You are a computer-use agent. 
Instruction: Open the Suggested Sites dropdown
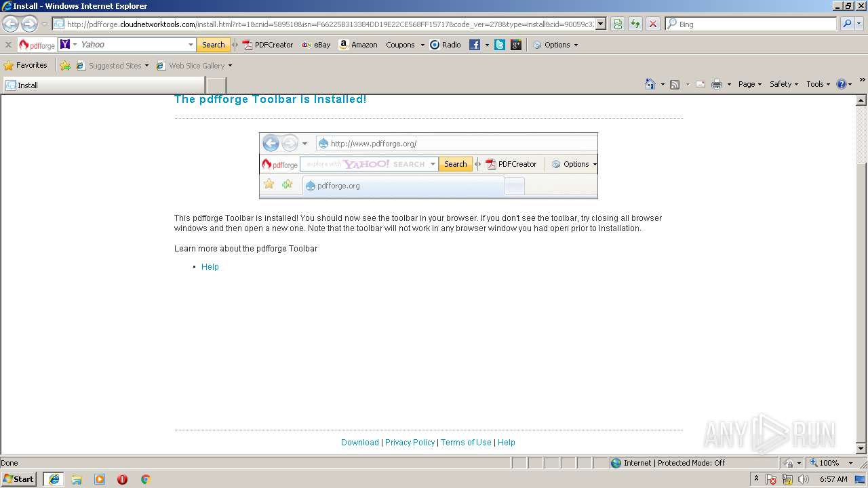(113, 66)
